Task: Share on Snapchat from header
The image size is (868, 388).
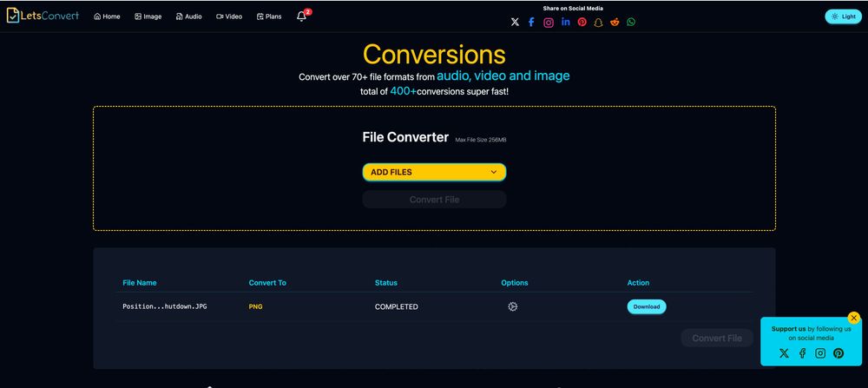Action: tap(598, 23)
